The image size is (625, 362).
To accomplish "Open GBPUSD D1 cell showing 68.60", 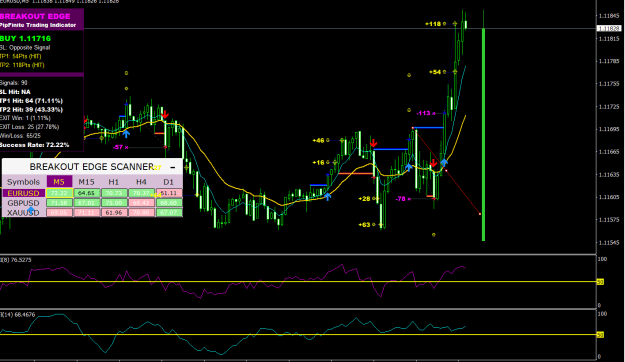I will click(169, 203).
